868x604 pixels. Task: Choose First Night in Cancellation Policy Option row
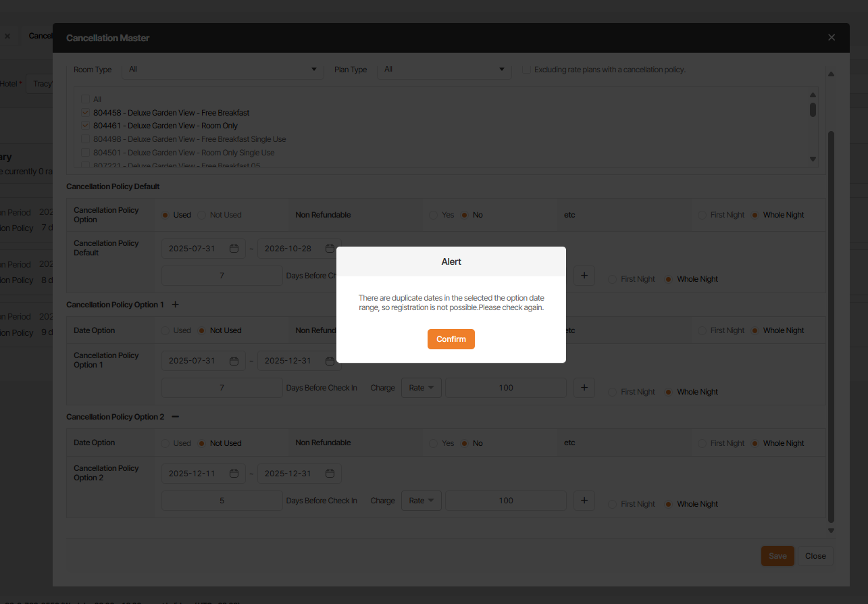click(x=703, y=215)
